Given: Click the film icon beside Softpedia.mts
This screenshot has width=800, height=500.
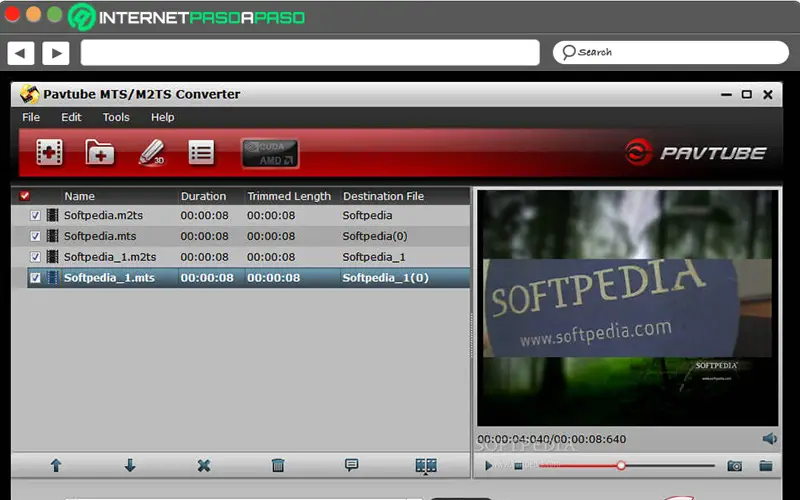Looking at the screenshot, I should [52, 236].
